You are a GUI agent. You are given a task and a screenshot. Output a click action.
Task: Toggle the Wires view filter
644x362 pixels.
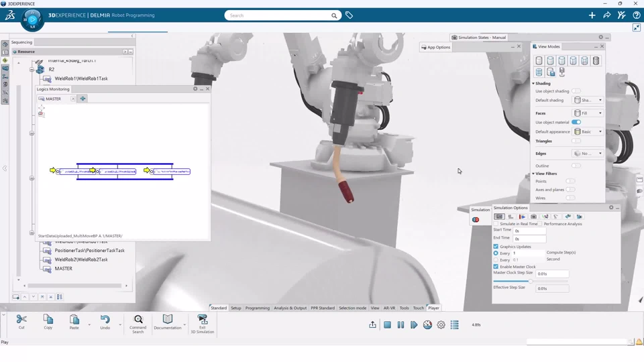point(570,198)
